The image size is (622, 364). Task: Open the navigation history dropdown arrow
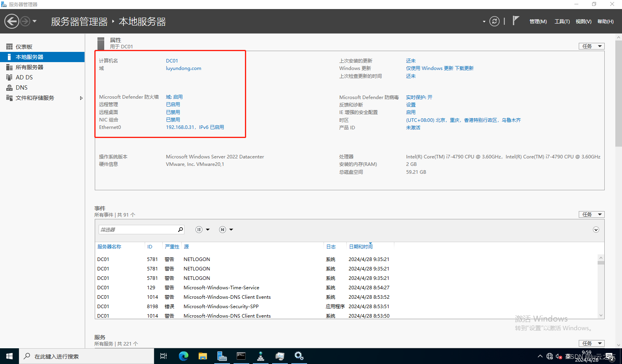35,21
